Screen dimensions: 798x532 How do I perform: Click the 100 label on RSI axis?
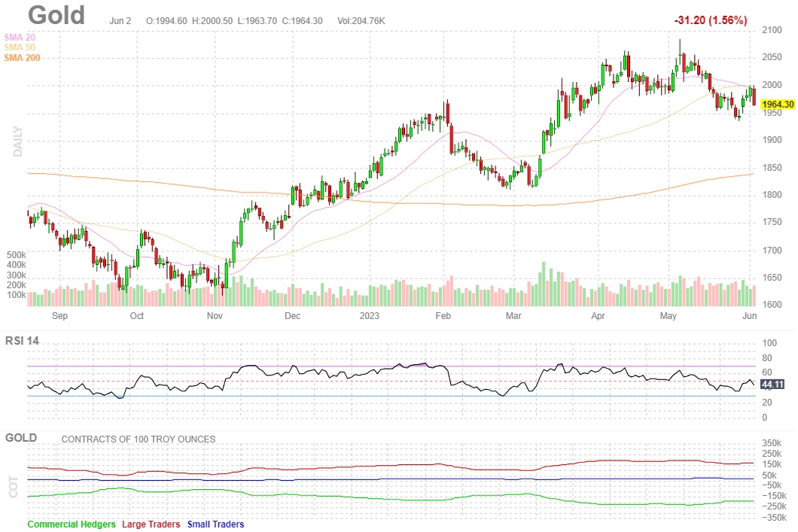pyautogui.click(x=769, y=343)
